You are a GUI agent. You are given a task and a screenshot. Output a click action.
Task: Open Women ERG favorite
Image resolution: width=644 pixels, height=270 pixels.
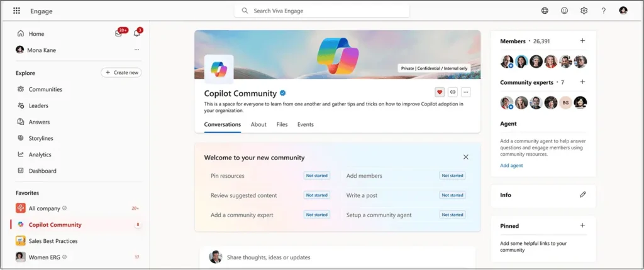pyautogui.click(x=45, y=257)
